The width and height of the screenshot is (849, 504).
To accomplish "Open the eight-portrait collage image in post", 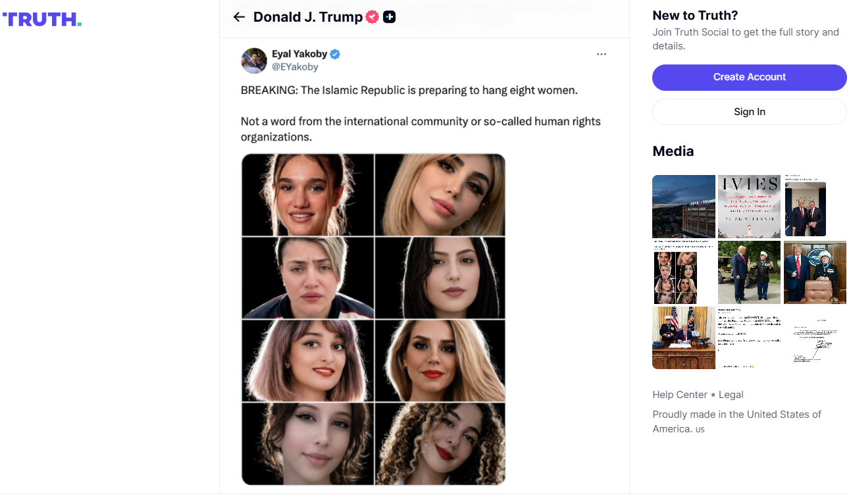I will (x=373, y=319).
